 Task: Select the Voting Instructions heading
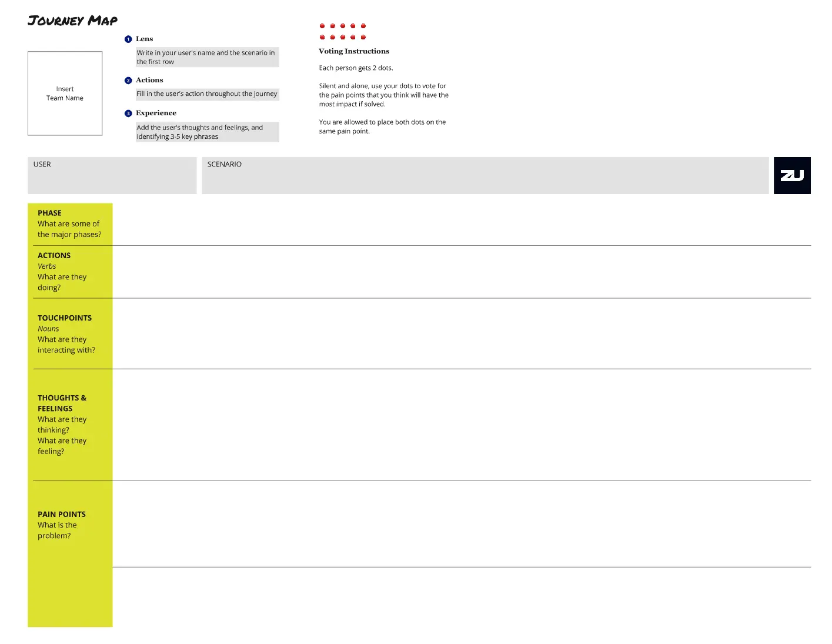(354, 51)
